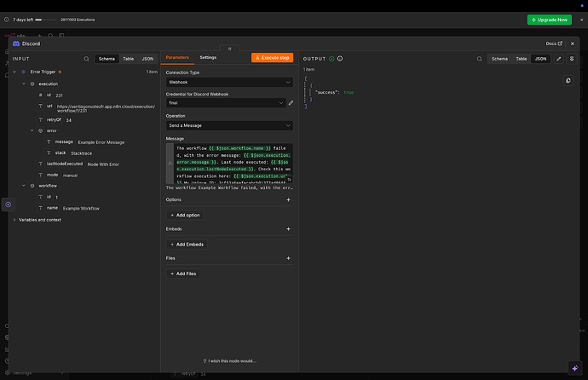Dismiss the trial banner
Viewport: 588px width, 380px height.
coord(582,20)
